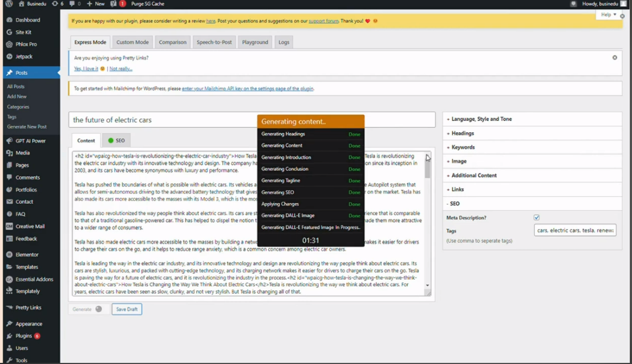This screenshot has height=364, width=632.
Task: Expand Additional Content section
Action: (x=532, y=176)
